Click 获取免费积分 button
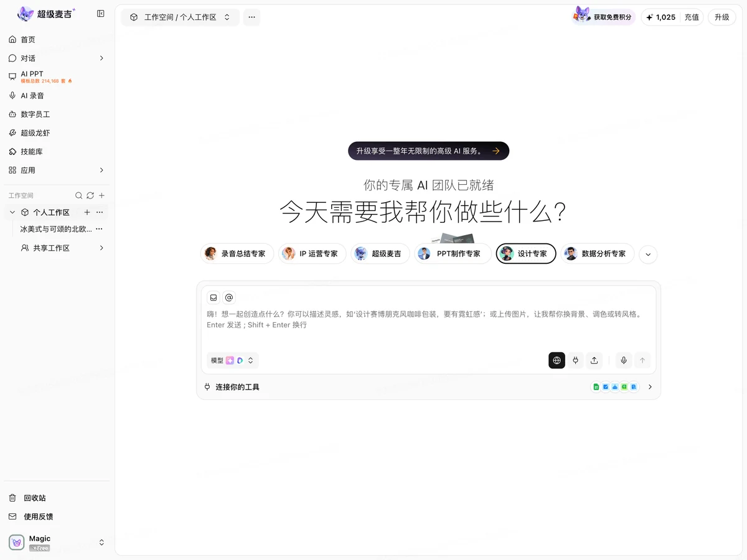Image resolution: width=747 pixels, height=560 pixels. coord(603,17)
